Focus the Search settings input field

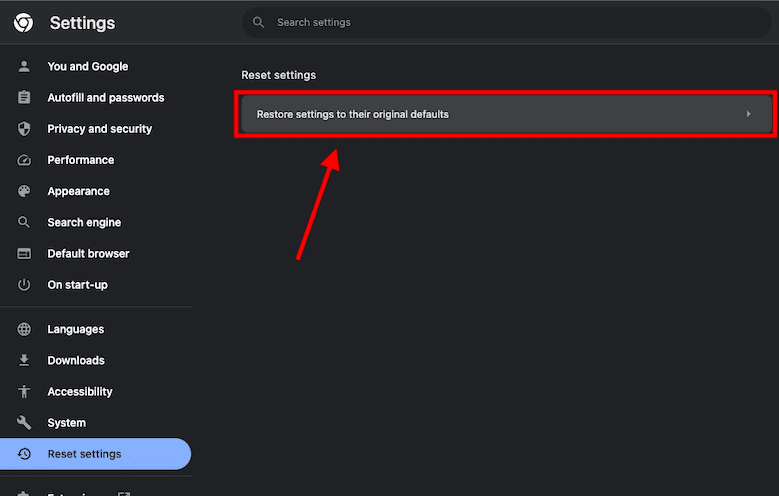point(500,22)
